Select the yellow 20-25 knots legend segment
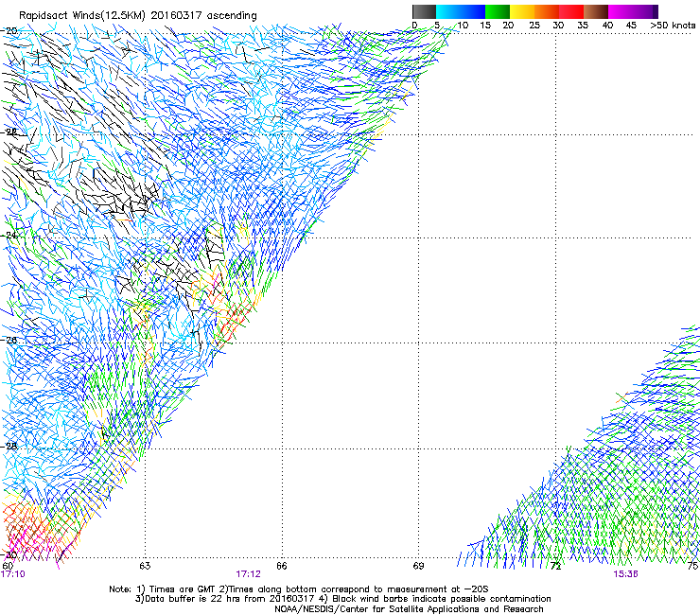Viewport: 700px width, 615px height. tap(522, 11)
